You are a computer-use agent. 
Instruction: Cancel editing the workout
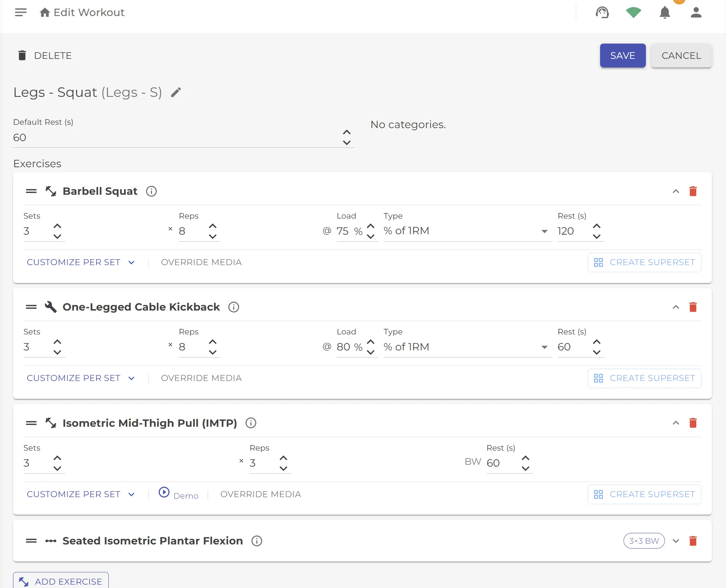681,55
